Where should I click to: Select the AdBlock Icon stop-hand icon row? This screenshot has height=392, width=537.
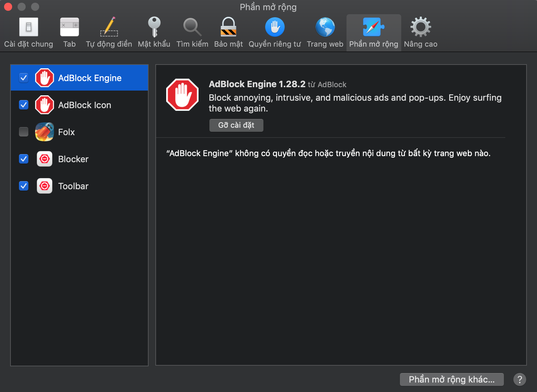coord(45,105)
